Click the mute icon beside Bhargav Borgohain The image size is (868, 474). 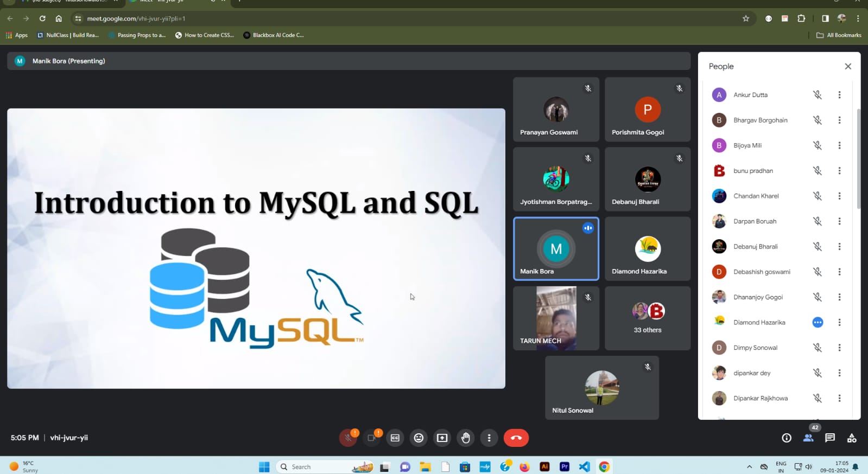point(818,120)
